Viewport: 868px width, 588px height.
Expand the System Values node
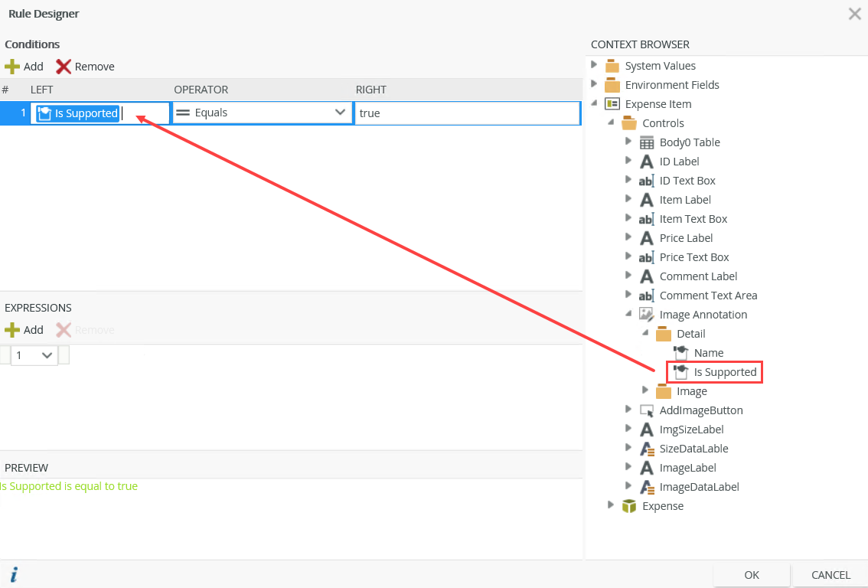tap(594, 65)
